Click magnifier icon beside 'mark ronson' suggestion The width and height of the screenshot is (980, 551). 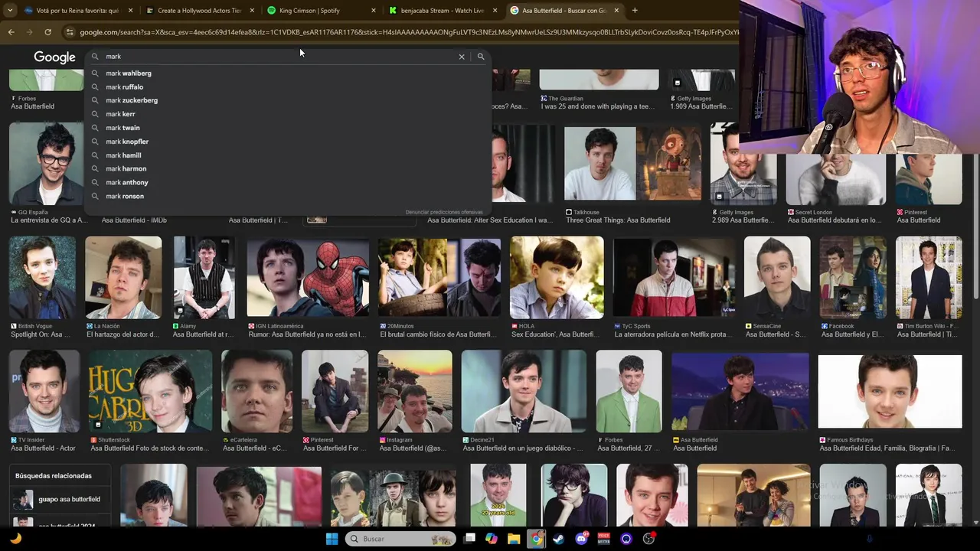(x=95, y=196)
